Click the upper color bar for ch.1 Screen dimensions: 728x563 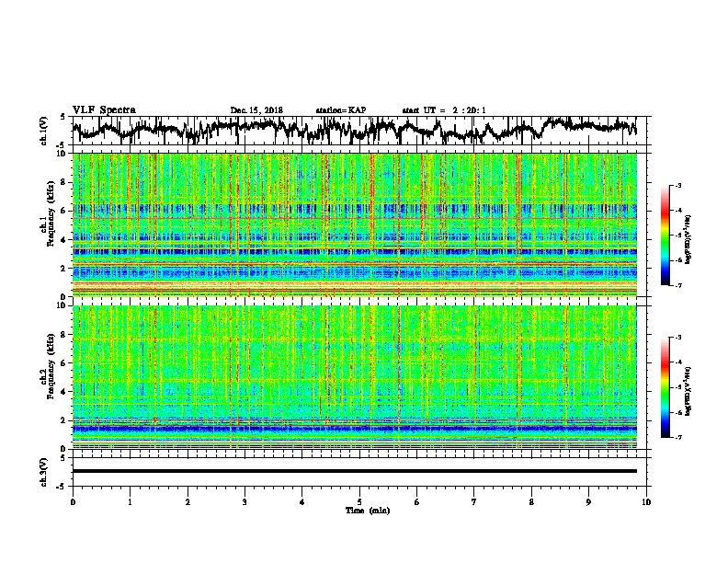tap(665, 236)
